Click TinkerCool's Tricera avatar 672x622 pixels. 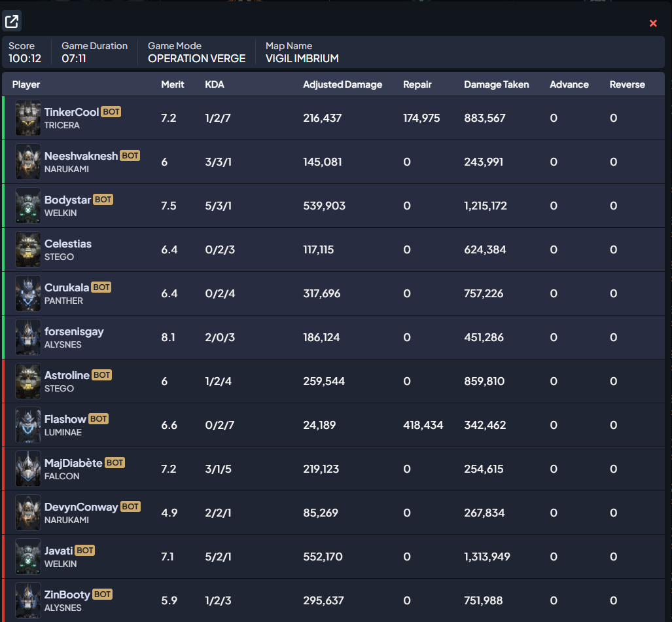pos(28,118)
